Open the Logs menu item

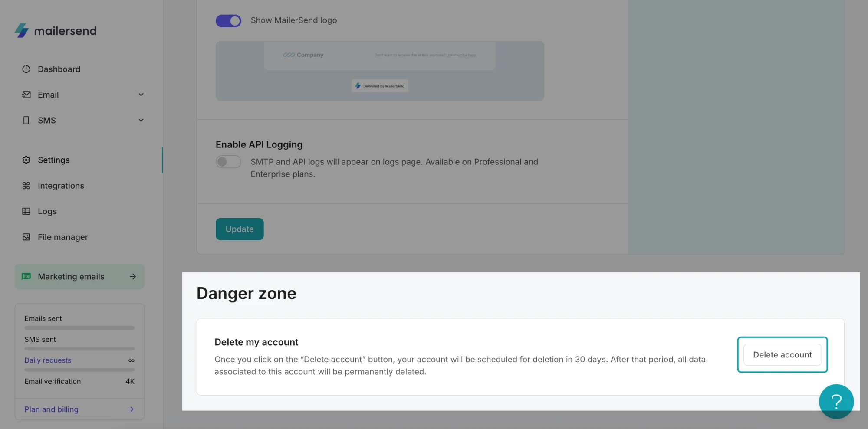(47, 211)
